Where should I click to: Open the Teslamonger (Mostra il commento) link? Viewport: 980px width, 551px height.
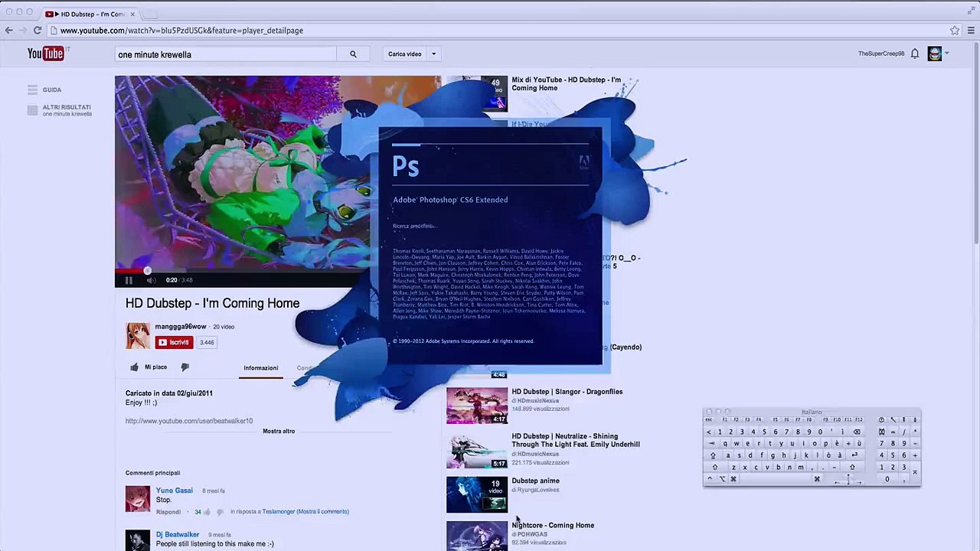[x=305, y=512]
